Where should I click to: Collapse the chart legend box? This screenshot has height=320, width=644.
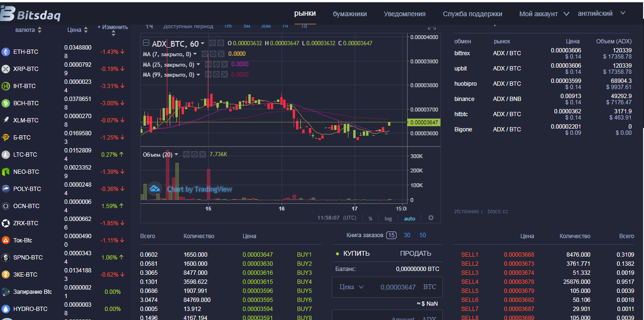click(146, 43)
